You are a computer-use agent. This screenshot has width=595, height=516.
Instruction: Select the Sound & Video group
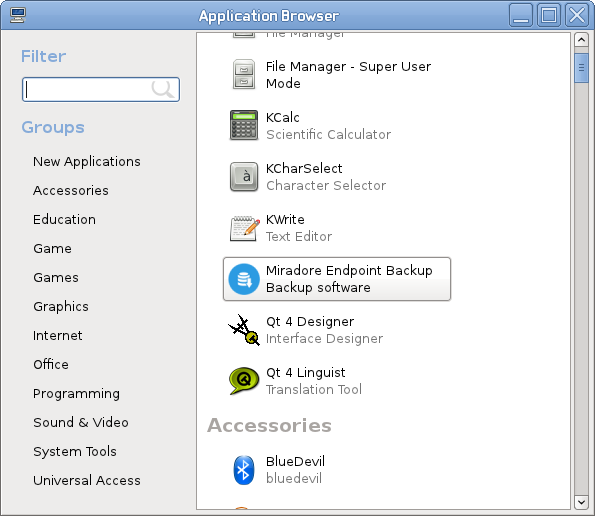80,422
